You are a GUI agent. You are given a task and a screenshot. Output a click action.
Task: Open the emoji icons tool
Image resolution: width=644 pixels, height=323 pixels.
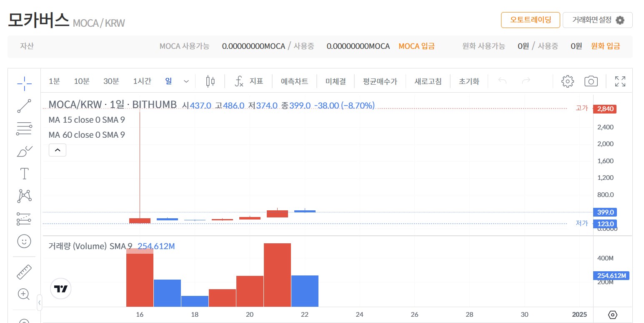tap(24, 241)
